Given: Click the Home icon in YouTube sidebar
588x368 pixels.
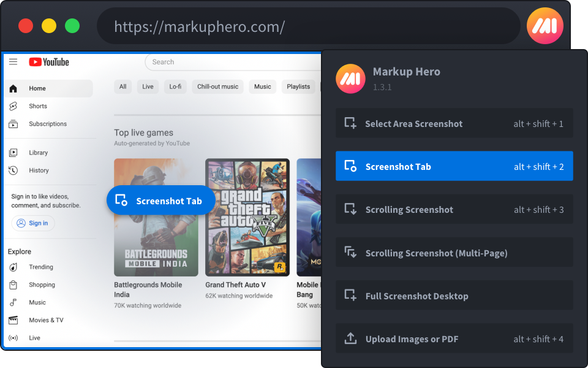Looking at the screenshot, I should (13, 88).
